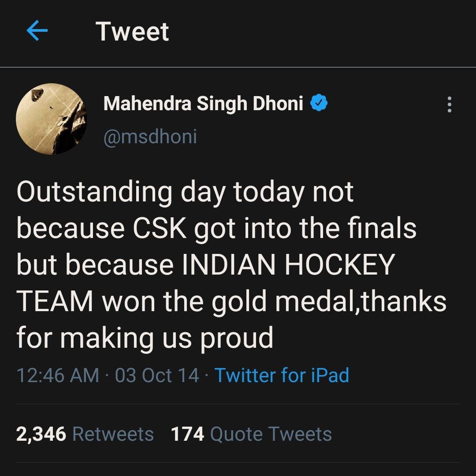Click the Retweets label
The image size is (476, 476).
point(113,434)
